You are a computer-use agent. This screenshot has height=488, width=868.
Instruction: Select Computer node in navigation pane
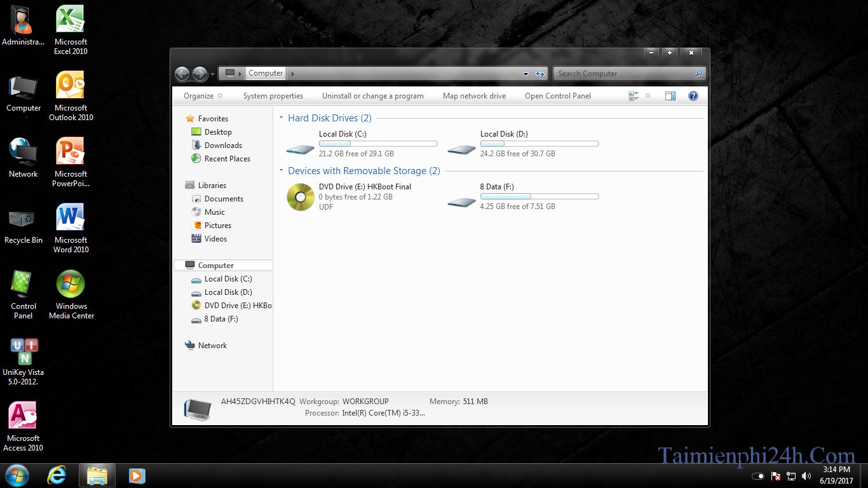pyautogui.click(x=223, y=266)
